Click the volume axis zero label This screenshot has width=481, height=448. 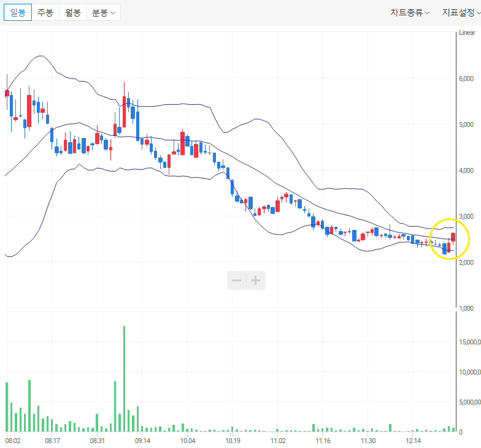coord(461,432)
